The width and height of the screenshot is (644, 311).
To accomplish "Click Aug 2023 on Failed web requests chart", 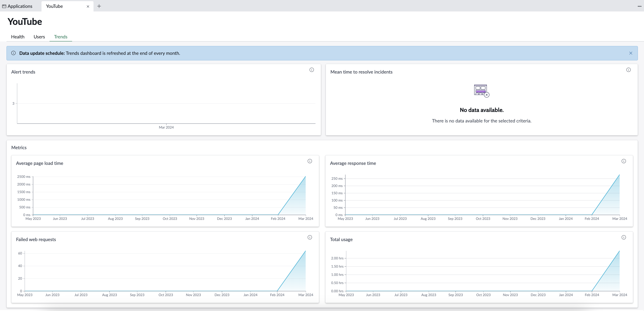I will tap(110, 295).
